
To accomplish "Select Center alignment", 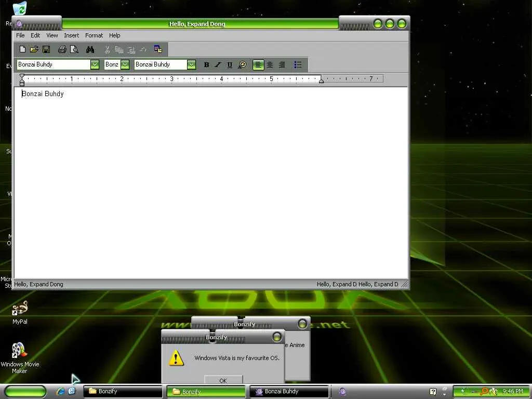I will coord(270,64).
